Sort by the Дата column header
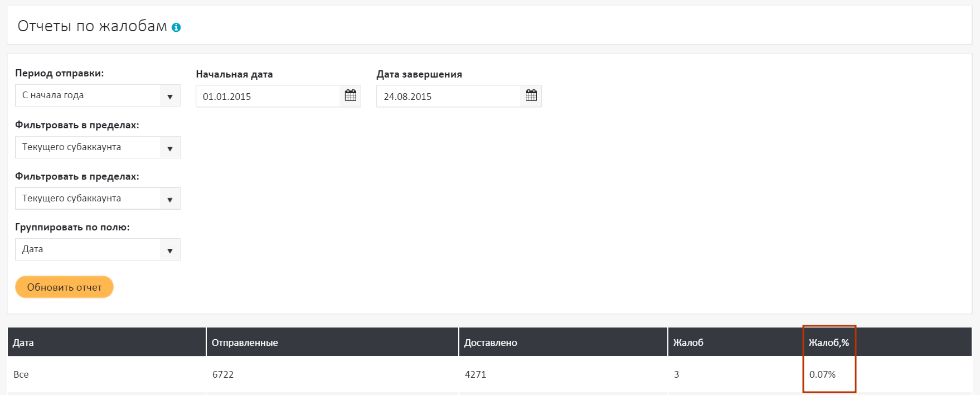The height and width of the screenshot is (395, 980). 23,343
